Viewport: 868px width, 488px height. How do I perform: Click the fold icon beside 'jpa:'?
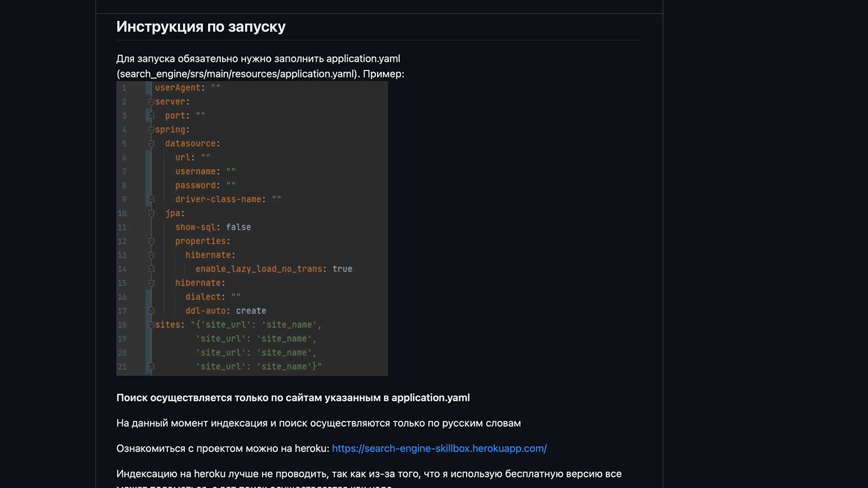[151, 214]
